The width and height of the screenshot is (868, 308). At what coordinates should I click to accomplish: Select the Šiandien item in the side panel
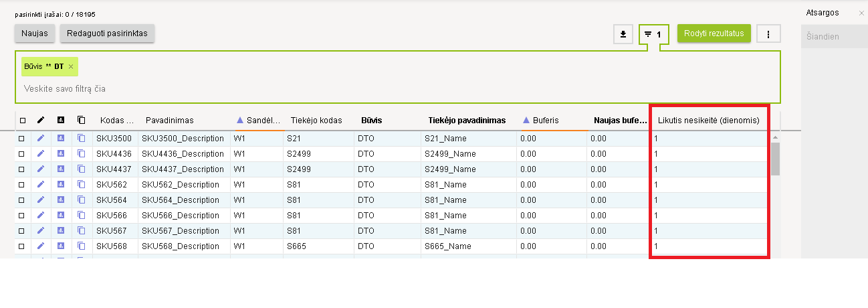[x=823, y=37]
